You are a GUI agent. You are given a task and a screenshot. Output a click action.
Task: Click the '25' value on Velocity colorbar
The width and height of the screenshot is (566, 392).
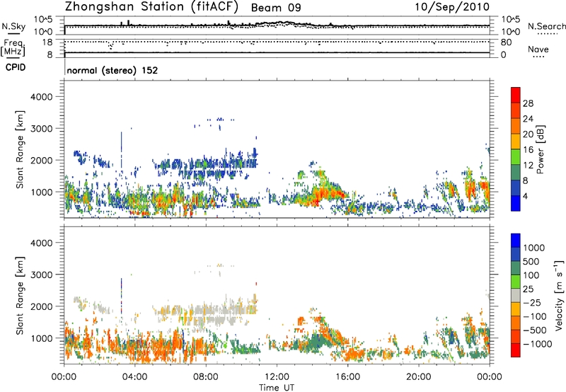(528, 289)
